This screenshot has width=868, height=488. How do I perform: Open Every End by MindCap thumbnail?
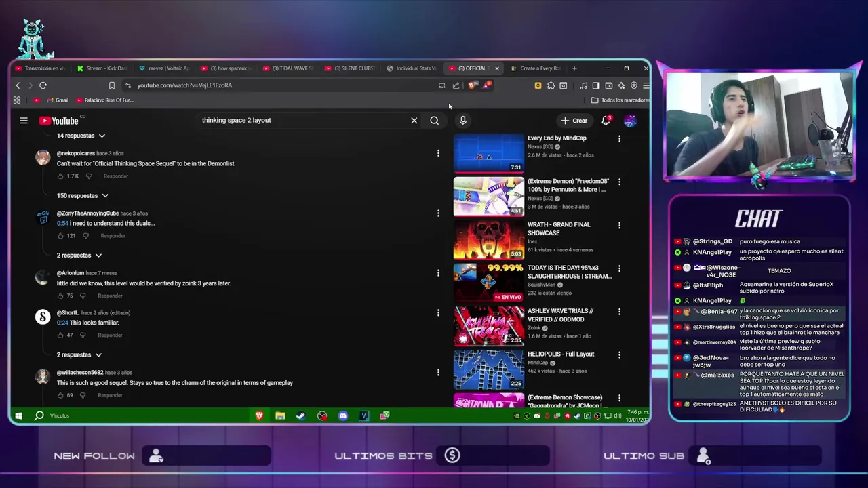(488, 153)
